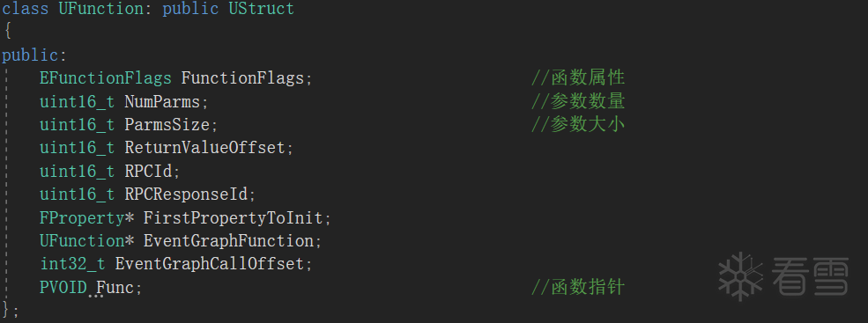
Task: Click the RPCResponseId member
Action: point(185,195)
